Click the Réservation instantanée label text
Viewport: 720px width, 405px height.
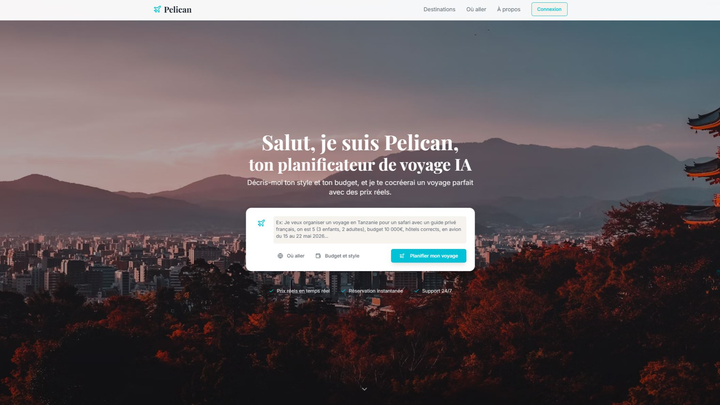(376, 291)
